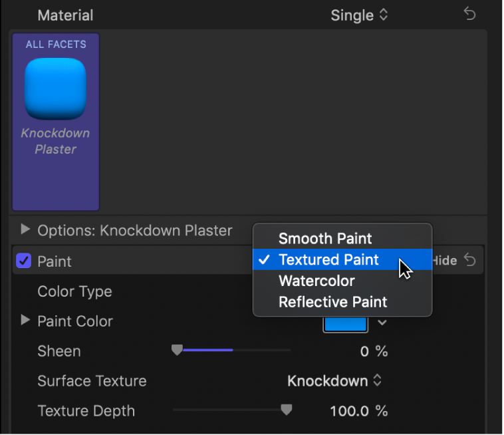Image resolution: width=504 pixels, height=435 pixels.
Task: Choose Watercolor from the popup menu
Action: click(x=316, y=281)
